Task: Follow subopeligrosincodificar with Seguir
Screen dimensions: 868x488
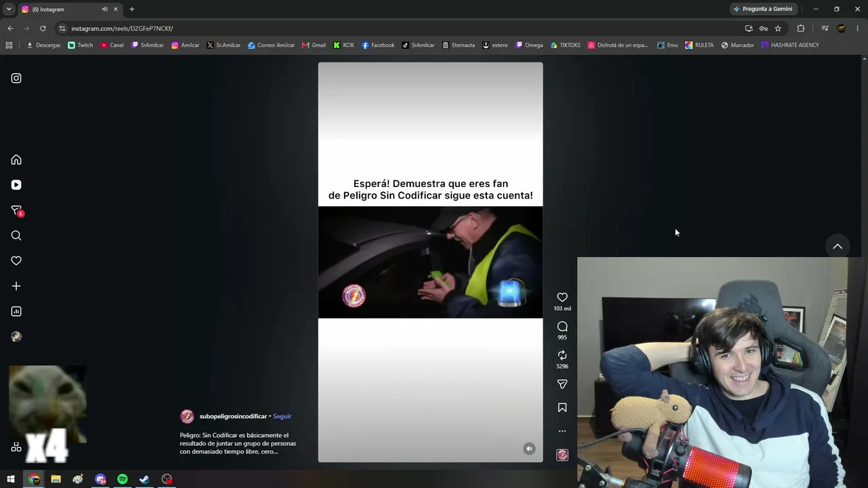Action: pyautogui.click(x=282, y=416)
